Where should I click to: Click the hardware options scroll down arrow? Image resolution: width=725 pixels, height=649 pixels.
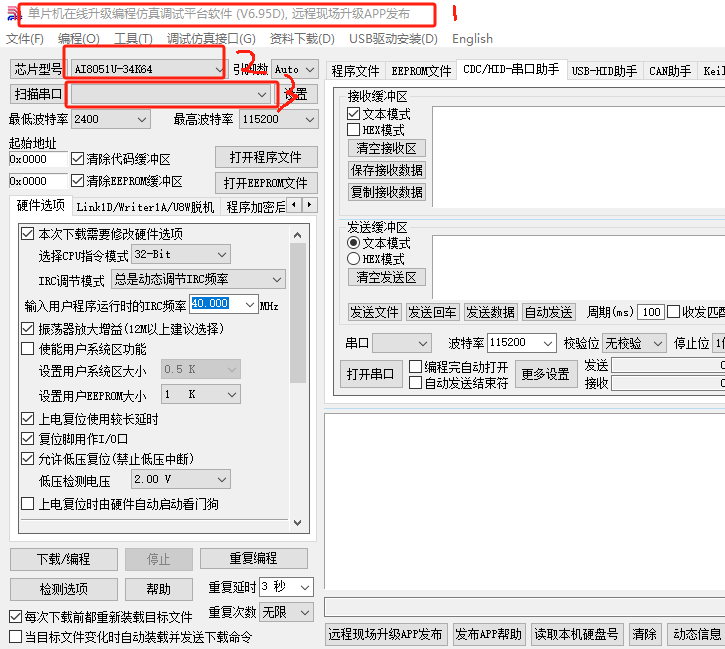(x=298, y=523)
